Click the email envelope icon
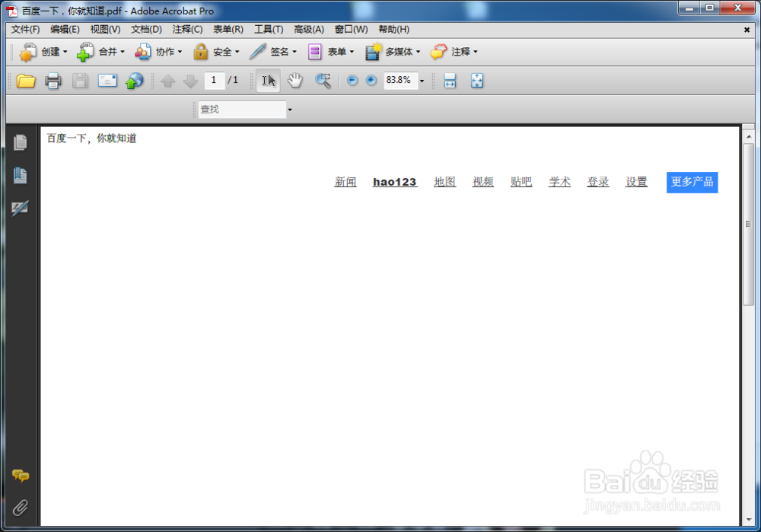 click(107, 80)
